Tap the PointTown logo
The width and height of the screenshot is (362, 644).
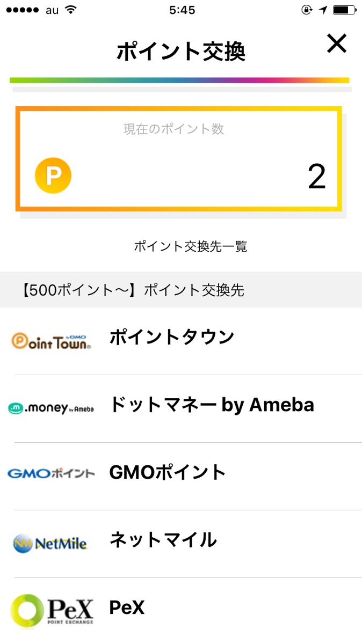(51, 341)
